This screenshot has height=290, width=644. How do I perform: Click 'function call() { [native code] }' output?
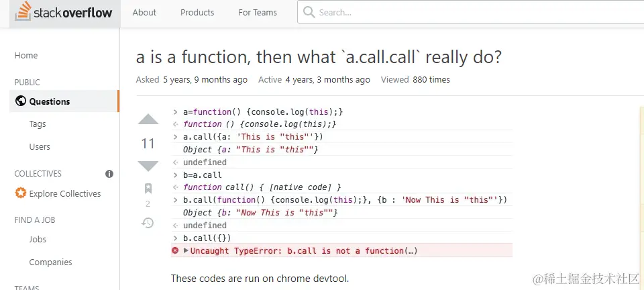click(262, 187)
